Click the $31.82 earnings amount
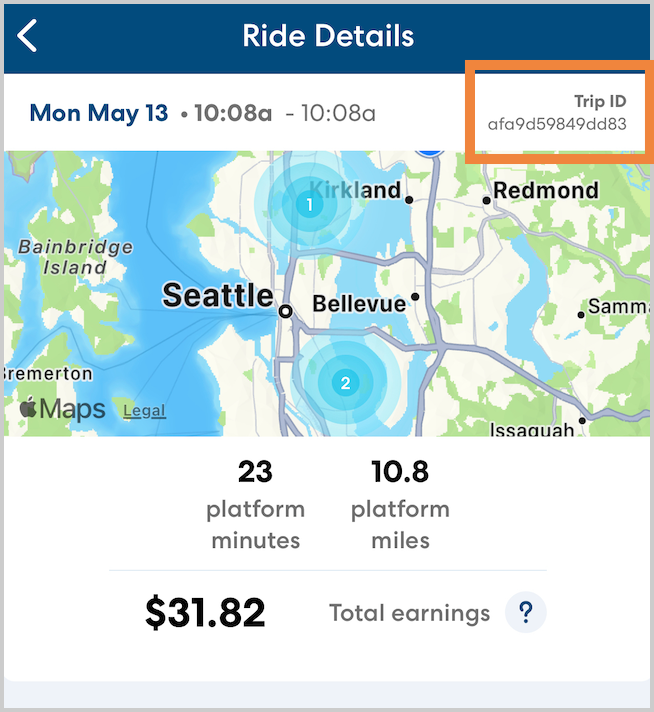This screenshot has height=712, width=654. click(x=205, y=613)
